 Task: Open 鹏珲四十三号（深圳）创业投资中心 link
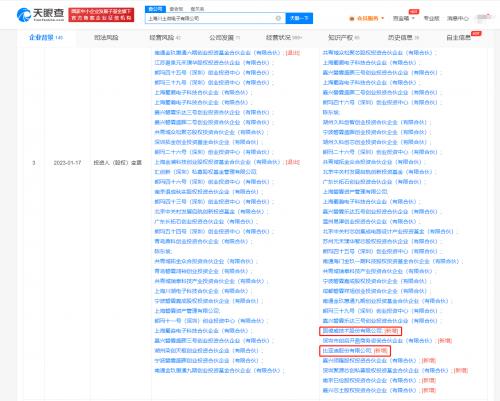213,202
